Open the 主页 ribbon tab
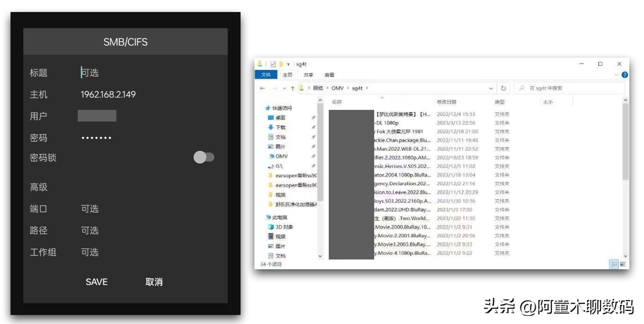Viewport: 644px width, 324px height. point(287,75)
